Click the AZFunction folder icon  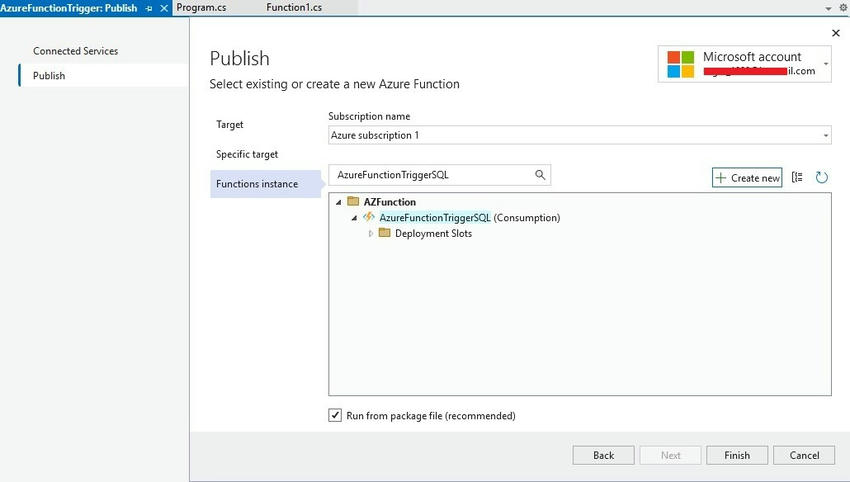tap(353, 201)
